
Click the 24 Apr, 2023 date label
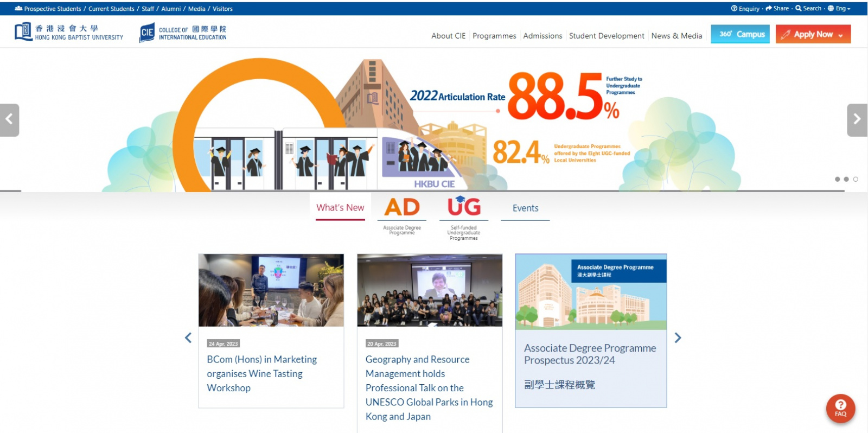click(x=224, y=343)
